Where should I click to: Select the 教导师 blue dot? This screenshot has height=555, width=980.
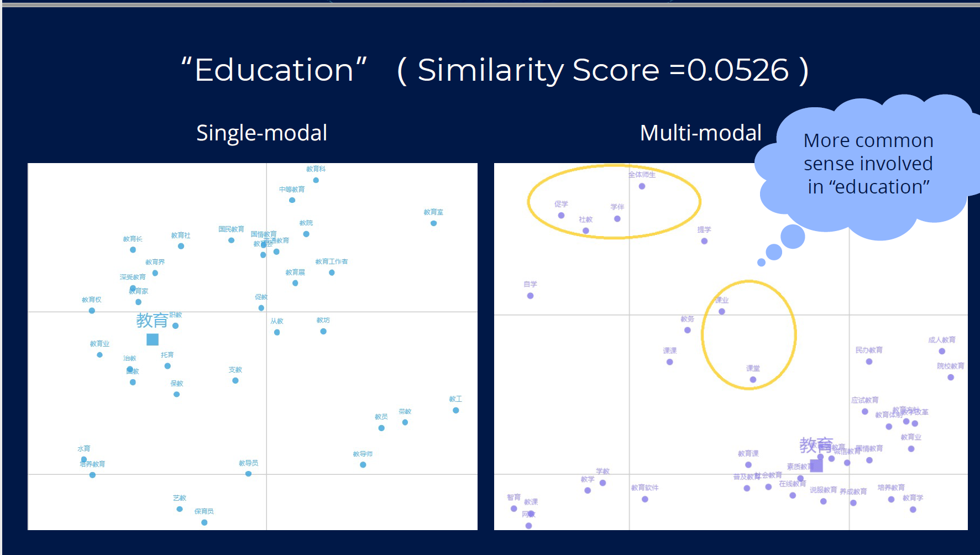[x=363, y=465]
